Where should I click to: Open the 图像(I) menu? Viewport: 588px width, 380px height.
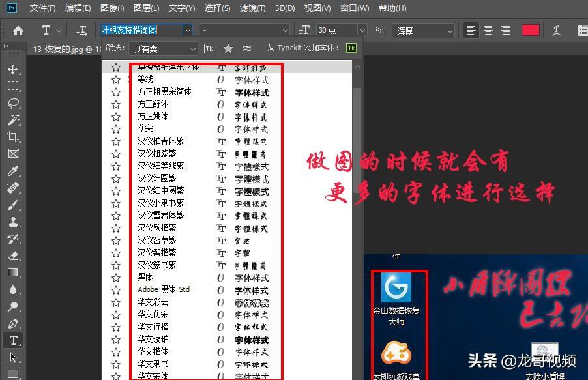click(112, 8)
